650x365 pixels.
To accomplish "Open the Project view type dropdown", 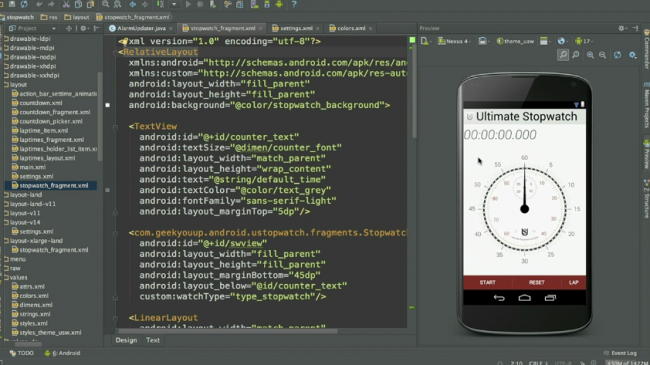I will click(54, 28).
